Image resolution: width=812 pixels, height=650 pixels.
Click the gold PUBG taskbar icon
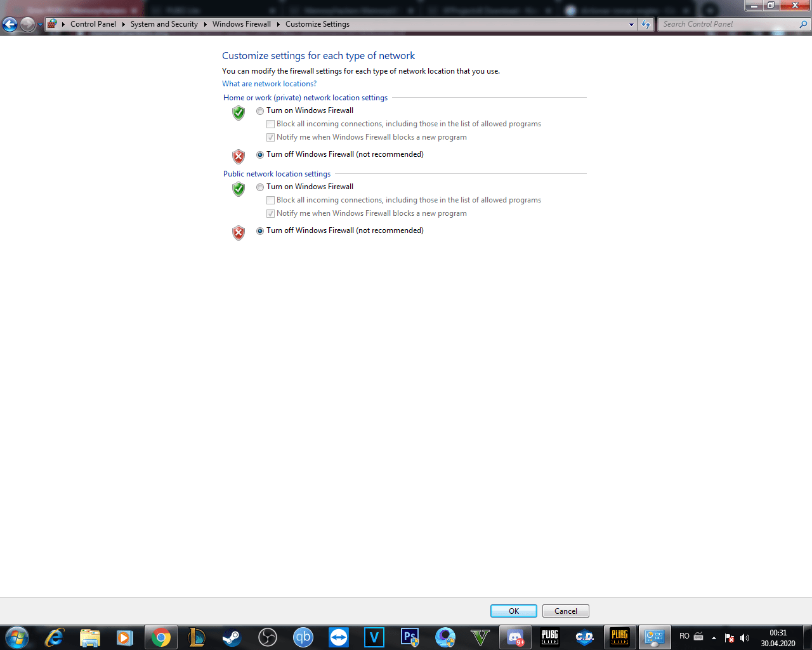click(x=620, y=637)
